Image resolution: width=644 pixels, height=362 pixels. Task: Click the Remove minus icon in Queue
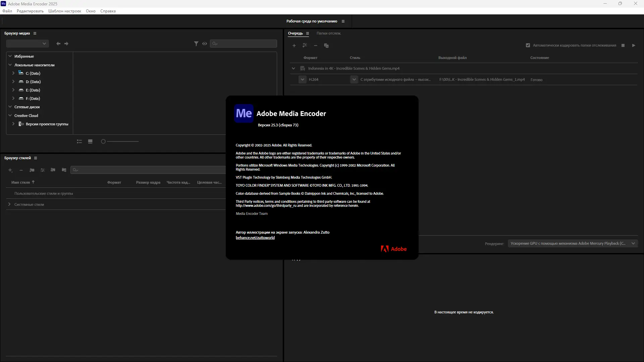[316, 46]
